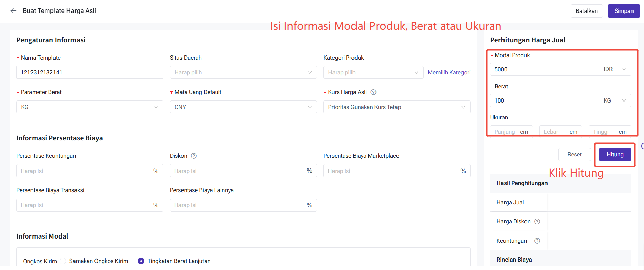Change the Mata Uang Default CNY dropdown
The width and height of the screenshot is (644, 270).
243,107
